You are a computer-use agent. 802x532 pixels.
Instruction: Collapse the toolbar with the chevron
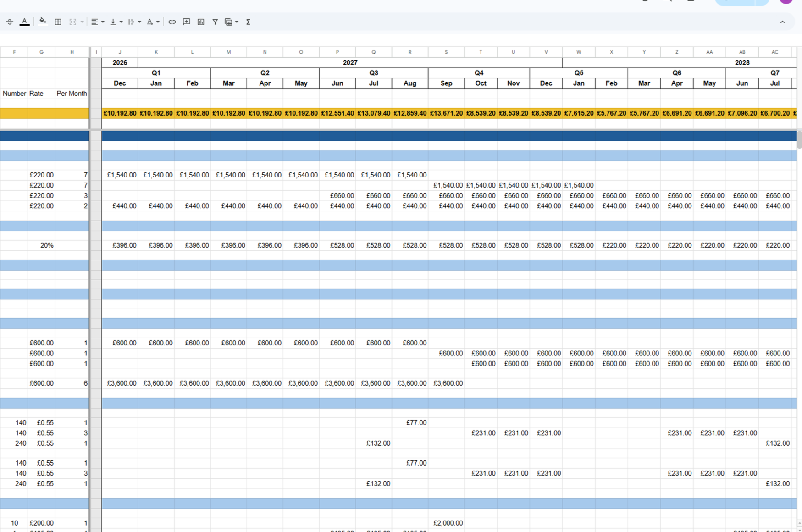pyautogui.click(x=782, y=22)
